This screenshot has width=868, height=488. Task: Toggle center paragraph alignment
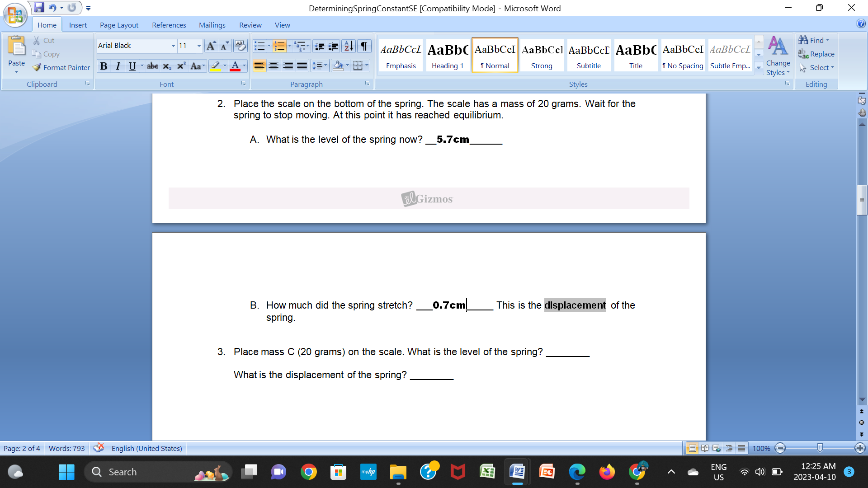coord(274,66)
